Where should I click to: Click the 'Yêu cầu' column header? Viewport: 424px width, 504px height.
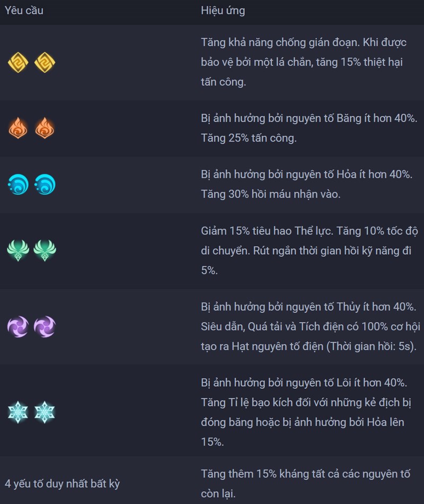[x=24, y=11]
